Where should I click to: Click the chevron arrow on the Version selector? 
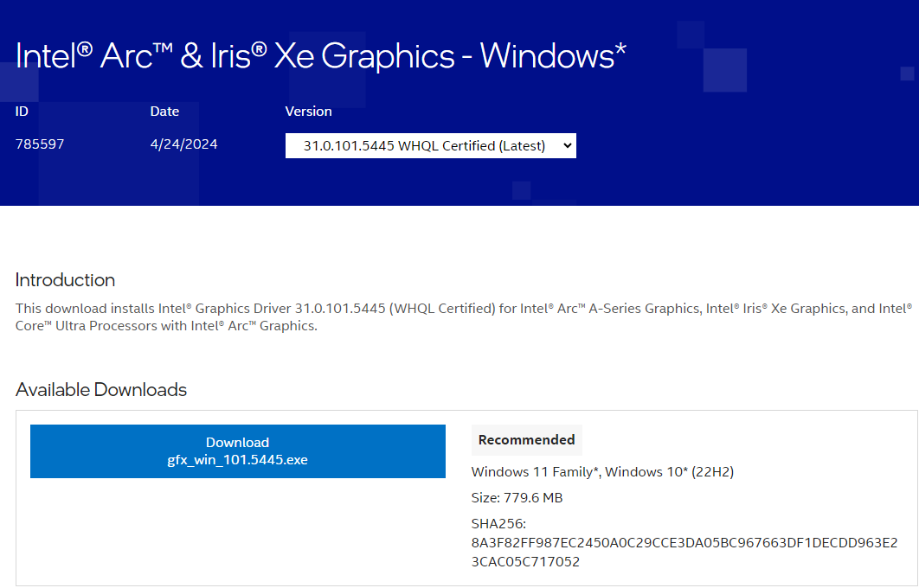[x=568, y=146]
